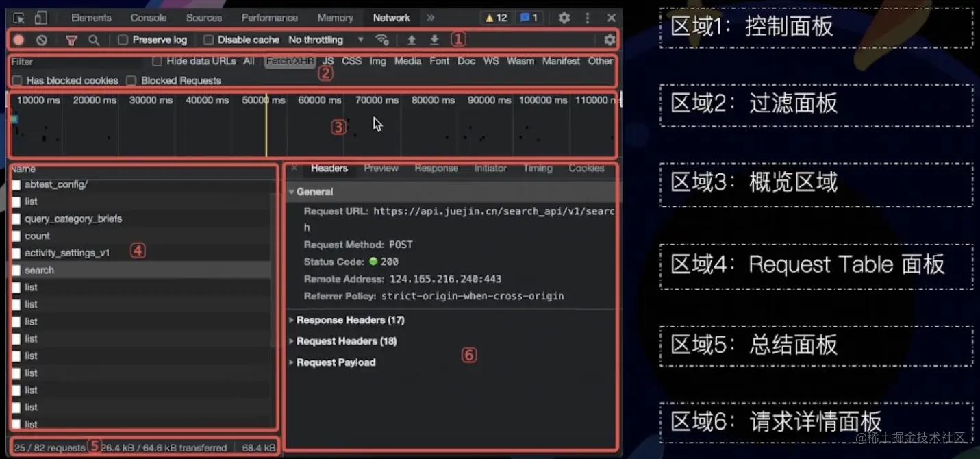Image resolution: width=980 pixels, height=459 pixels.
Task: Open the Initiator sub-tab
Action: tap(490, 168)
